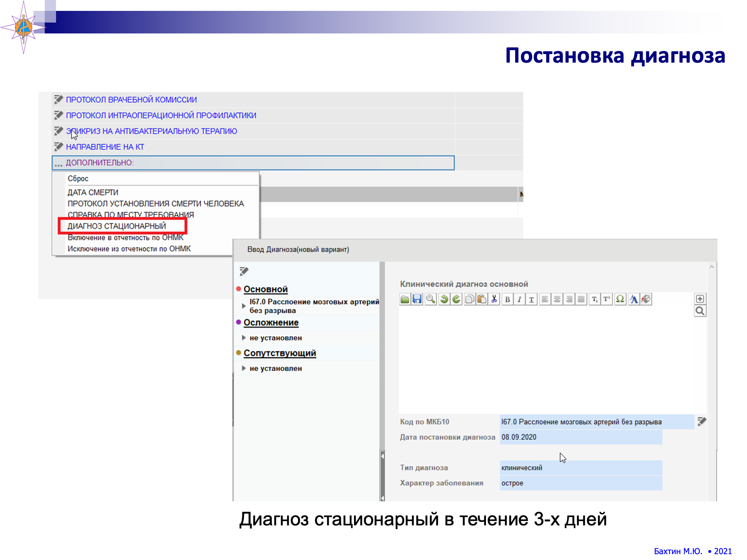Select the Сопутствующий diagnosis section
The width and height of the screenshot is (747, 560).
click(280, 353)
